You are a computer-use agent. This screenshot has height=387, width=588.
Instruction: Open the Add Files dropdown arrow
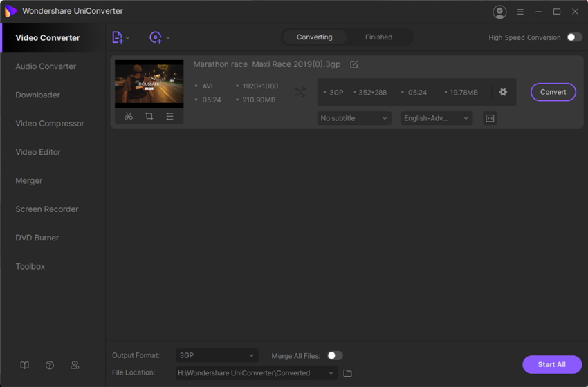point(128,37)
